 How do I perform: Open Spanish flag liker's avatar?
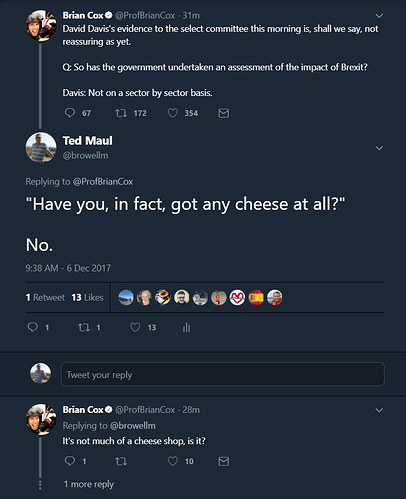point(256,297)
